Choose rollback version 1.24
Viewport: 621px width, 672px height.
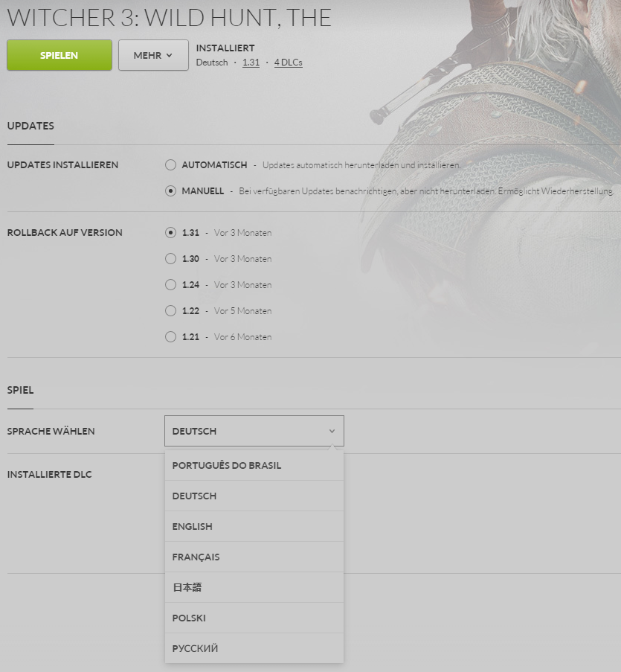click(x=170, y=285)
